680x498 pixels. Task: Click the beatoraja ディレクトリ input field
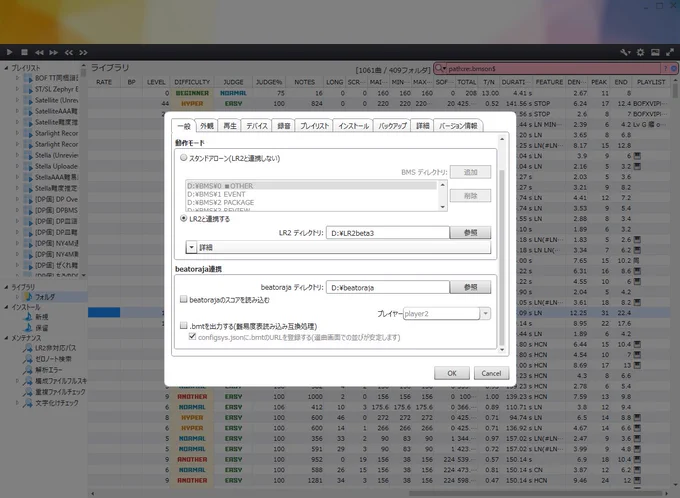coord(388,287)
